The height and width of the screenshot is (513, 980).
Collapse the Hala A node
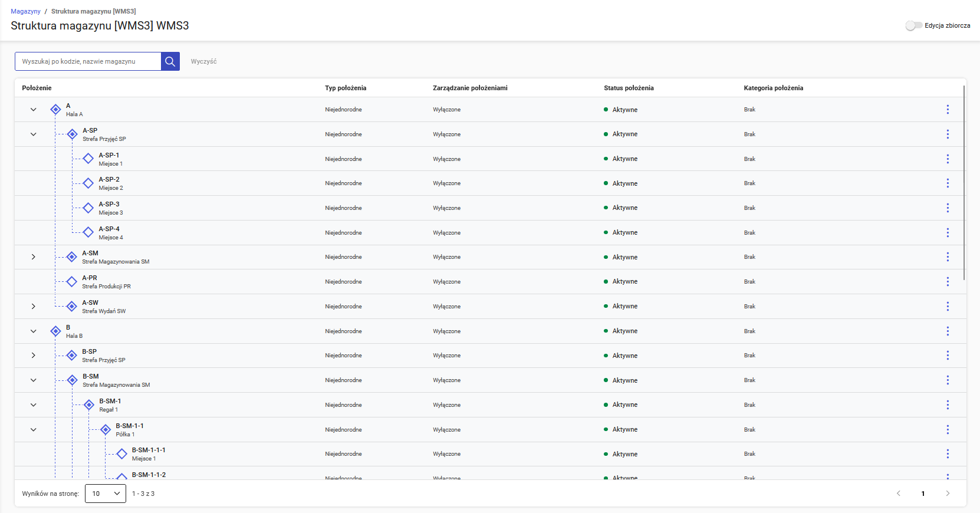coord(34,110)
